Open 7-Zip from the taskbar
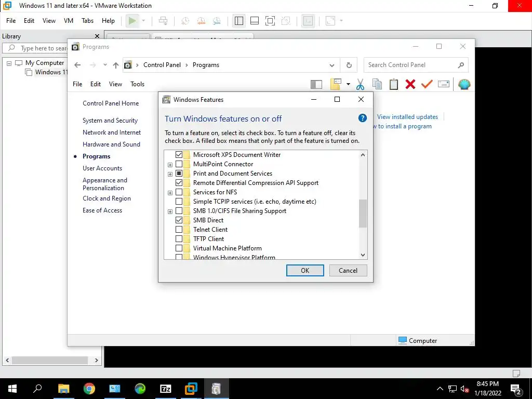This screenshot has width=532, height=399. [x=166, y=389]
